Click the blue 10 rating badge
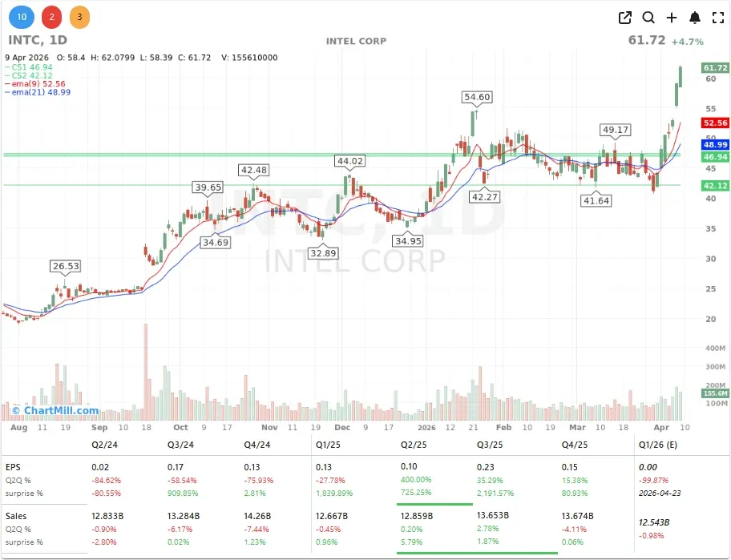The image size is (731, 560). (x=22, y=16)
